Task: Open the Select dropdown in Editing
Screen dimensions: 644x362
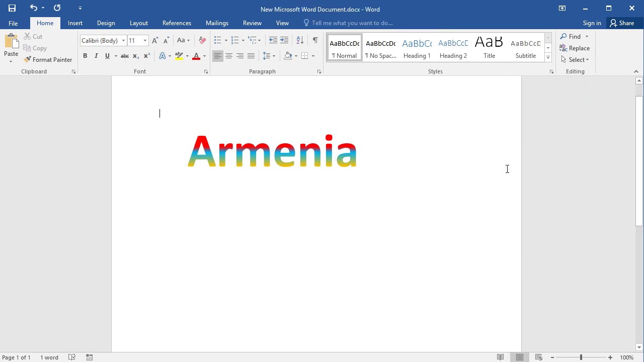Action: pyautogui.click(x=575, y=60)
